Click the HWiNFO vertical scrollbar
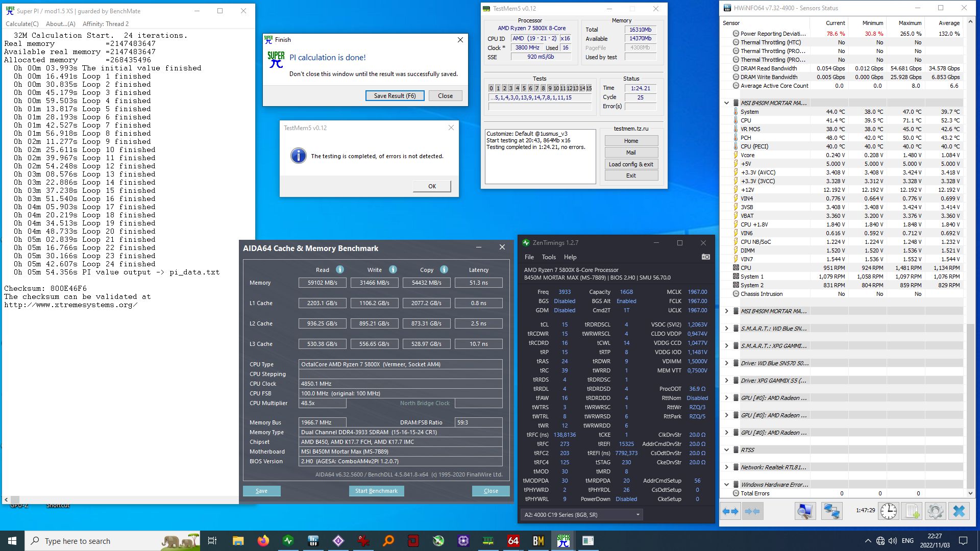980x551 pixels. pos(971,258)
